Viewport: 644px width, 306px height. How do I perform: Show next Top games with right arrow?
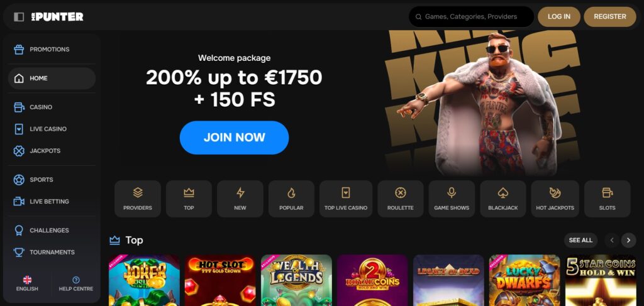[x=628, y=241]
